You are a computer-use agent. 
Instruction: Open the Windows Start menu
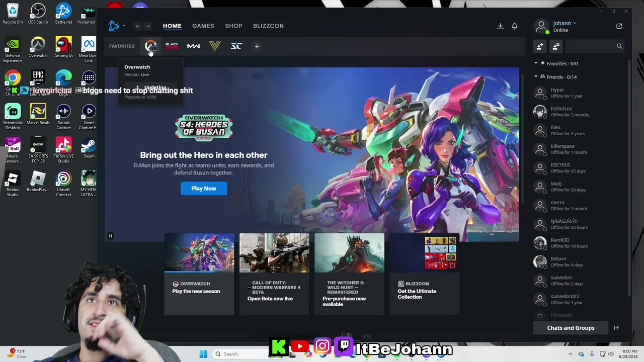(x=203, y=354)
